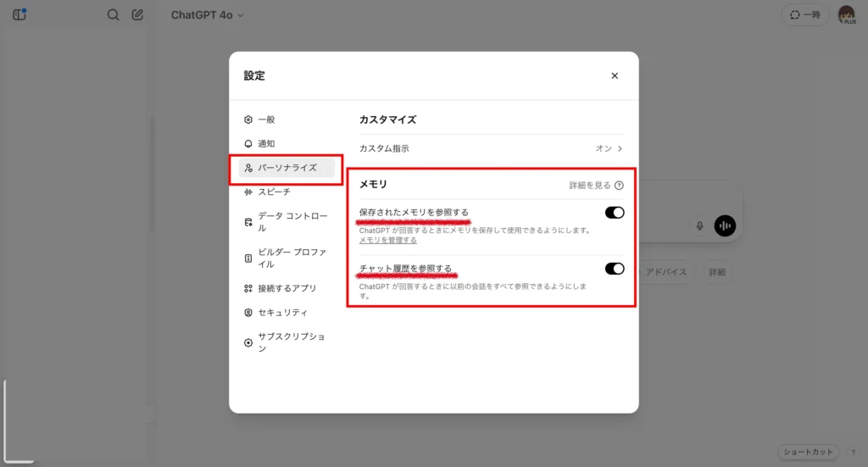Image resolution: width=868 pixels, height=467 pixels.
Task: Click the database icon beside データ コントロール
Action: [248, 222]
